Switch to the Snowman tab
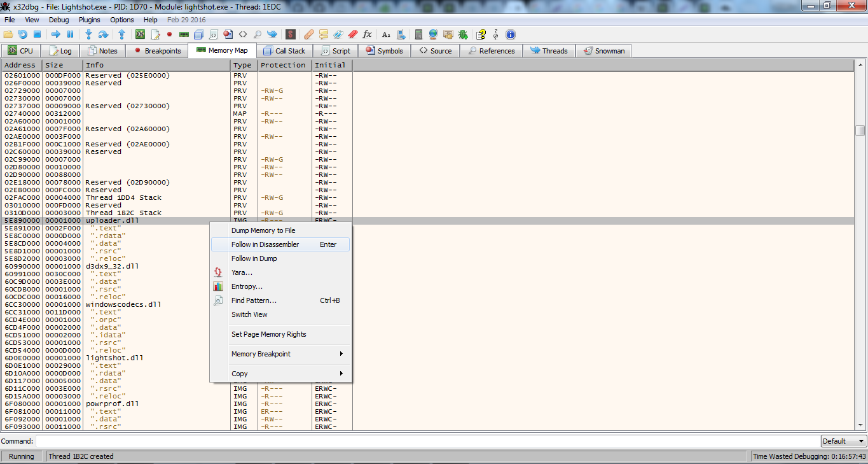The image size is (868, 464). (x=603, y=51)
